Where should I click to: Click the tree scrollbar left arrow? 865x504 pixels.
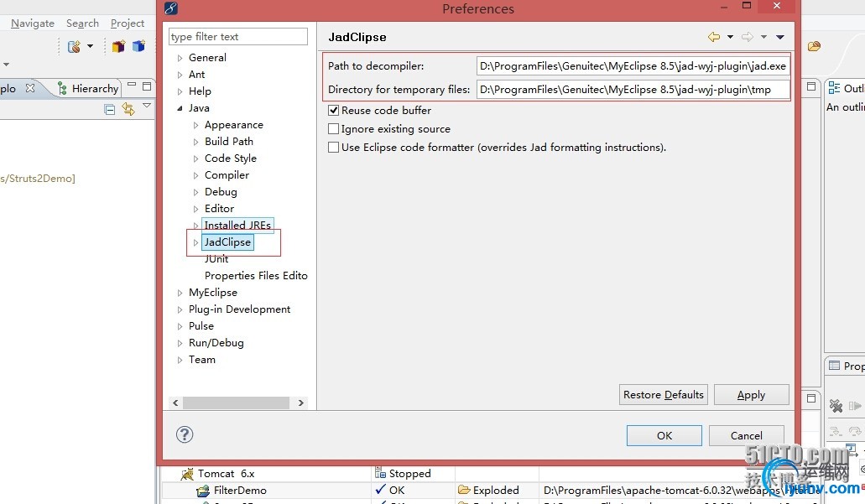coord(175,403)
